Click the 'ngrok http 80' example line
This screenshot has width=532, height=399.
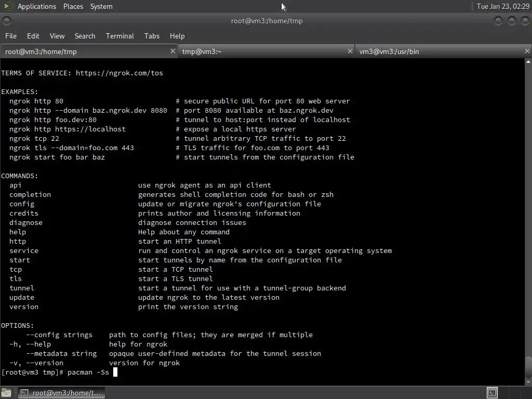36,101
